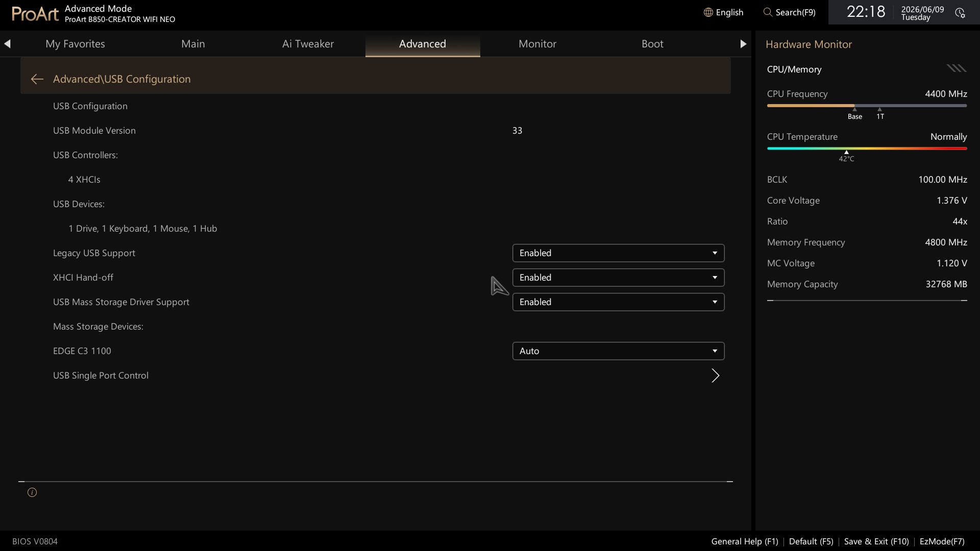Click Save & Exit (F10)
The width and height of the screenshot is (980, 551).
coord(876,541)
